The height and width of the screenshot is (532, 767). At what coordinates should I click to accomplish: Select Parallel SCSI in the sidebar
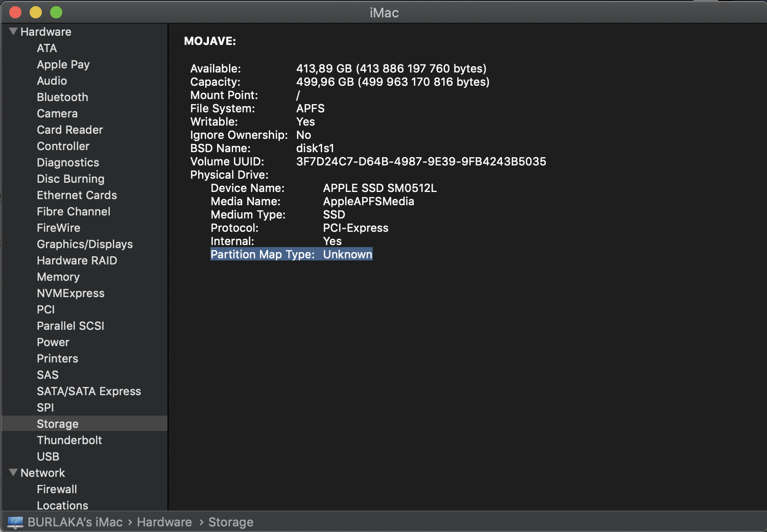pyautogui.click(x=70, y=326)
